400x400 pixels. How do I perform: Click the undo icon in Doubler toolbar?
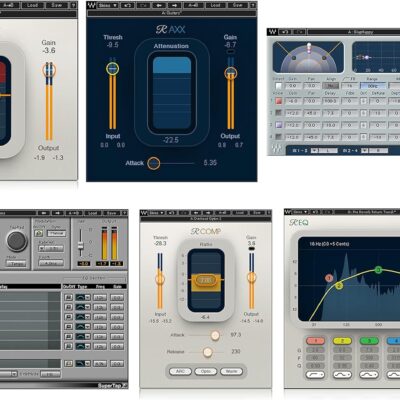point(286,32)
